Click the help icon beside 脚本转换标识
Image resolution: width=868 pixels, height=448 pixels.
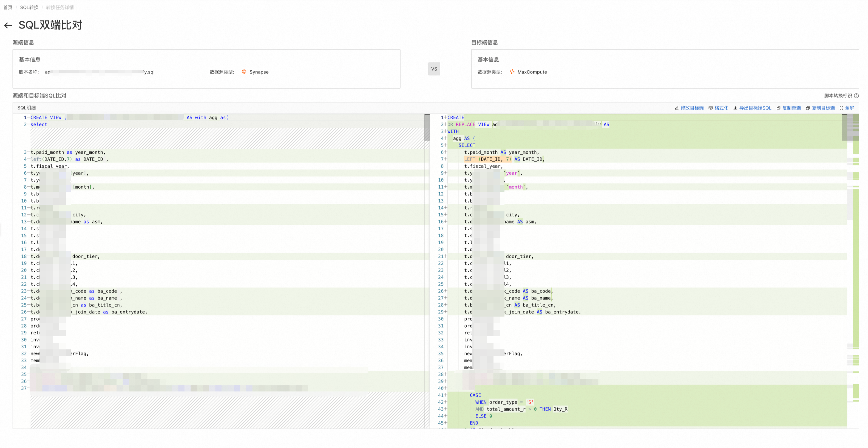click(856, 96)
